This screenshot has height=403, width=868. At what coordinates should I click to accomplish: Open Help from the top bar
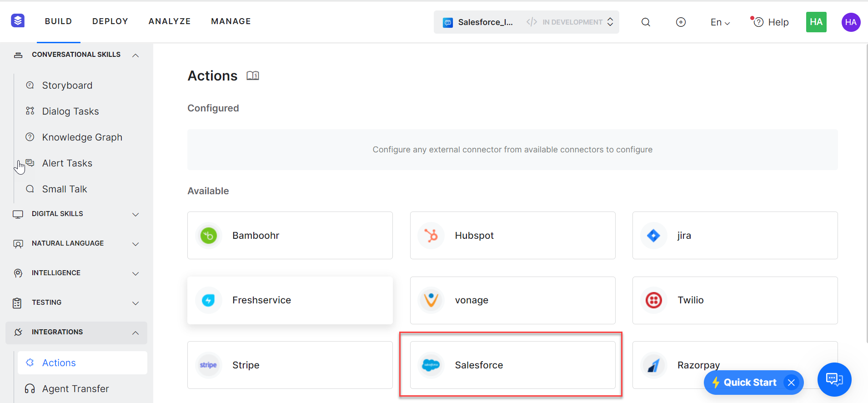coord(772,22)
